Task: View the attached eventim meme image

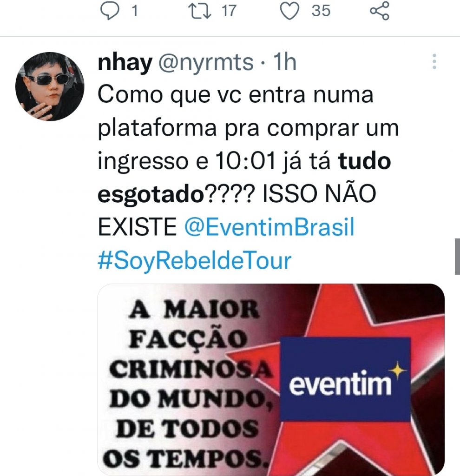Action: 271,379
